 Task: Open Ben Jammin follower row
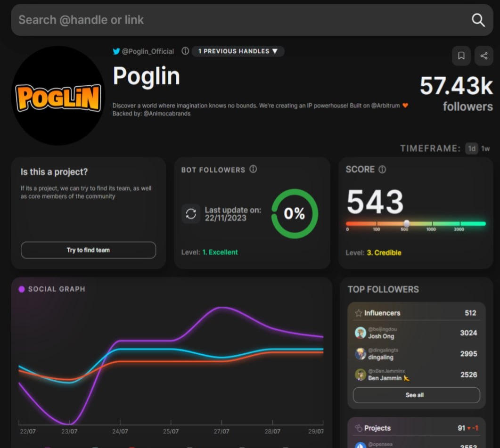pos(416,375)
